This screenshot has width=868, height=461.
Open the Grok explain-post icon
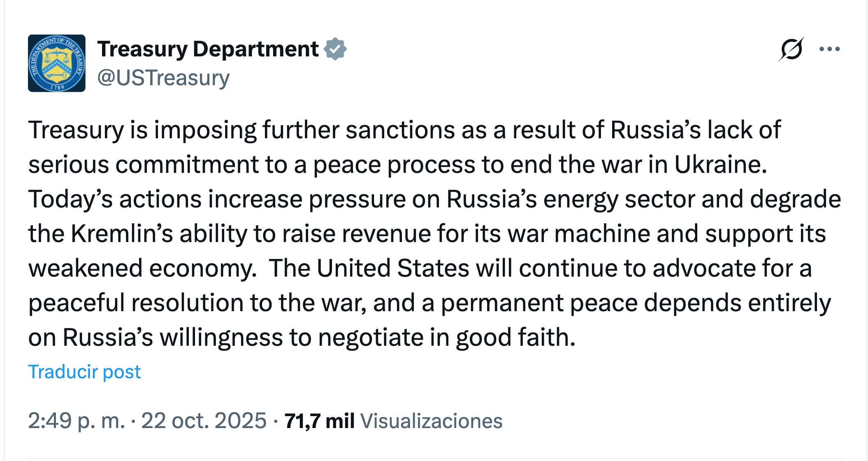(791, 49)
